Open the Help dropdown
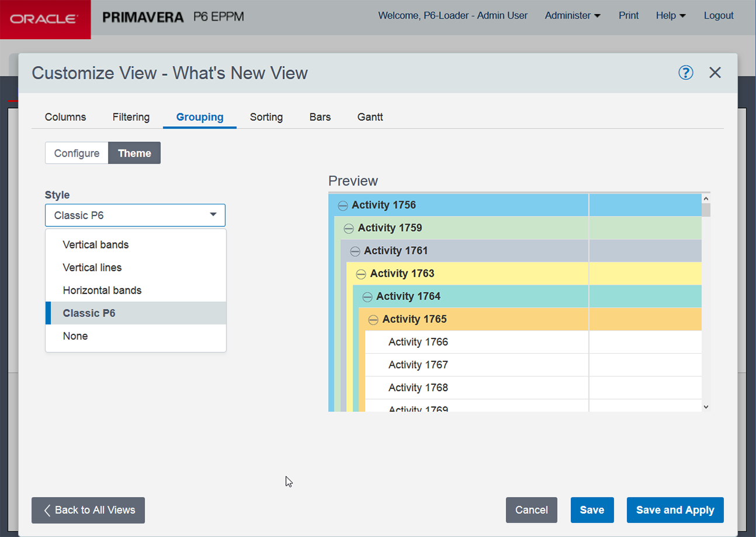This screenshot has width=756, height=537. tap(670, 15)
